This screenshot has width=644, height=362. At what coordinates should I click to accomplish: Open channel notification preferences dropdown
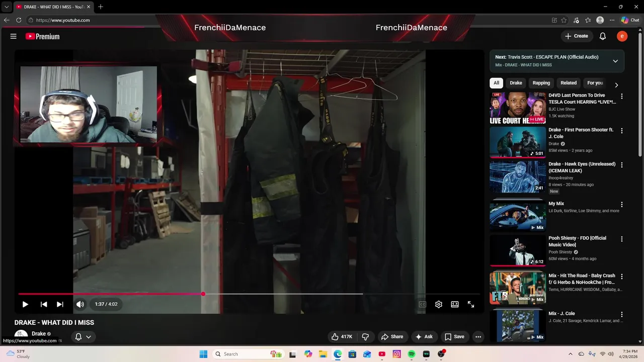click(x=83, y=337)
